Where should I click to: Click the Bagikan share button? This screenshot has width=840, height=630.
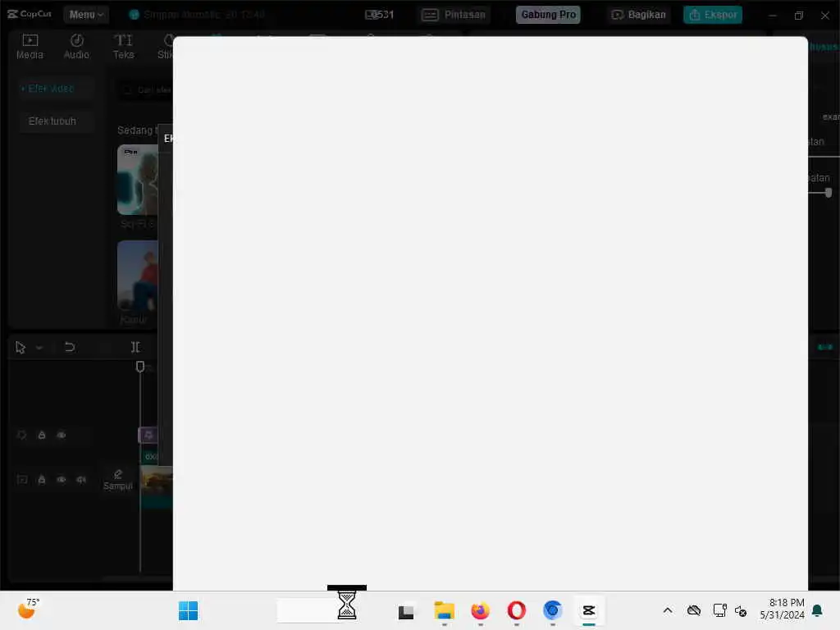(x=638, y=15)
